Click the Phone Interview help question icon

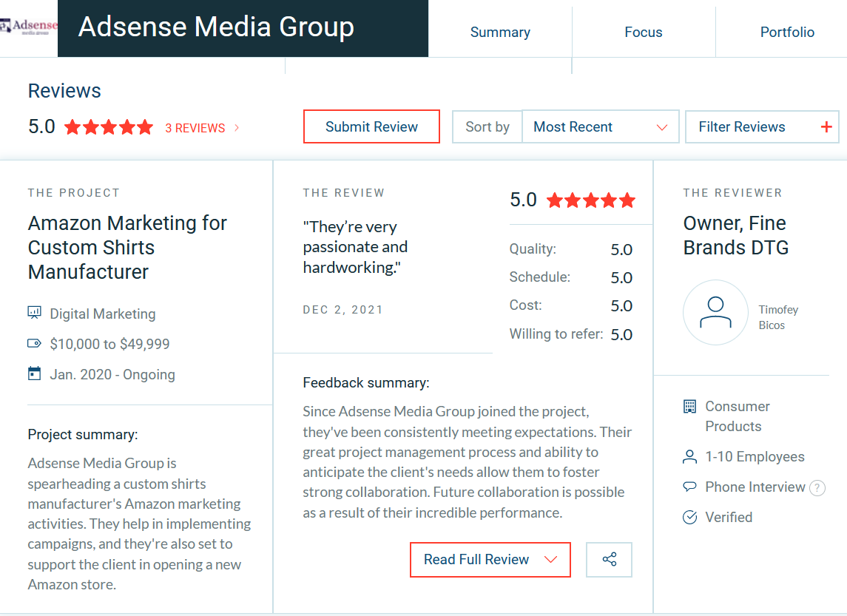[817, 488]
